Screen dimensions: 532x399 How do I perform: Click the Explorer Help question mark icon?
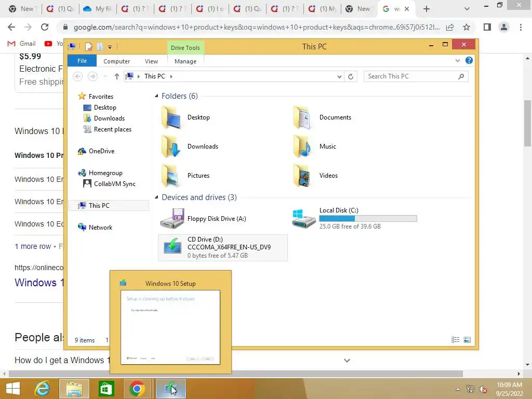(x=469, y=60)
